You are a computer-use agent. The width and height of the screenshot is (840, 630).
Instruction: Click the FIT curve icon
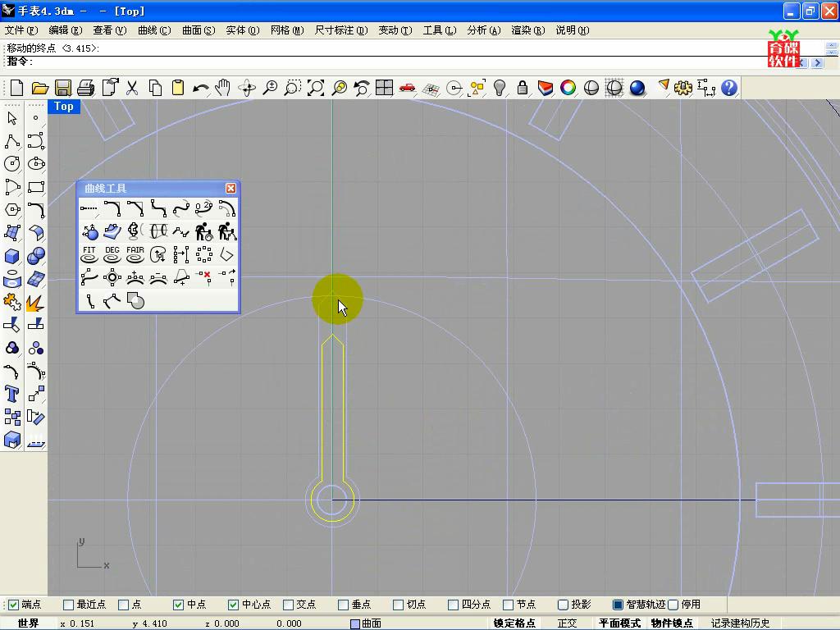click(89, 254)
